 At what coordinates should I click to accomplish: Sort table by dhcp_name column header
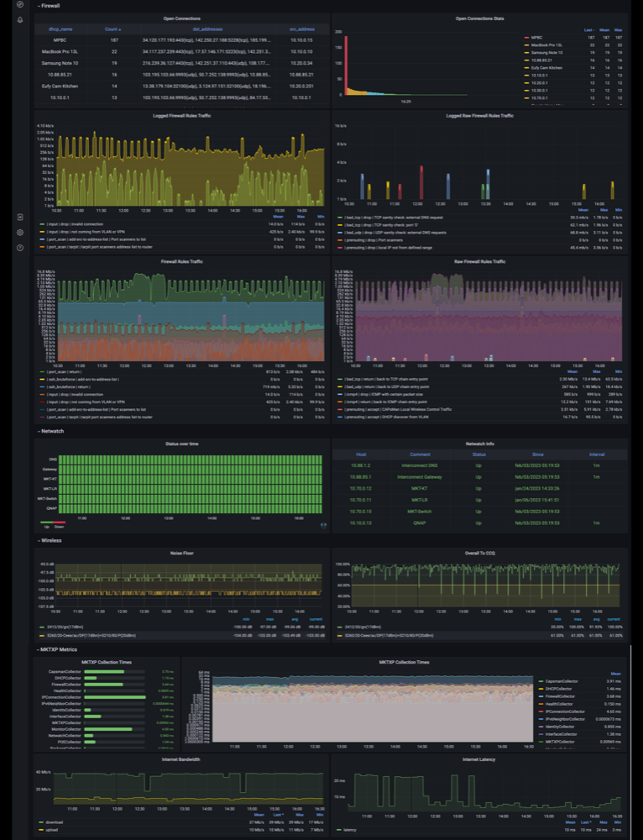(x=60, y=29)
